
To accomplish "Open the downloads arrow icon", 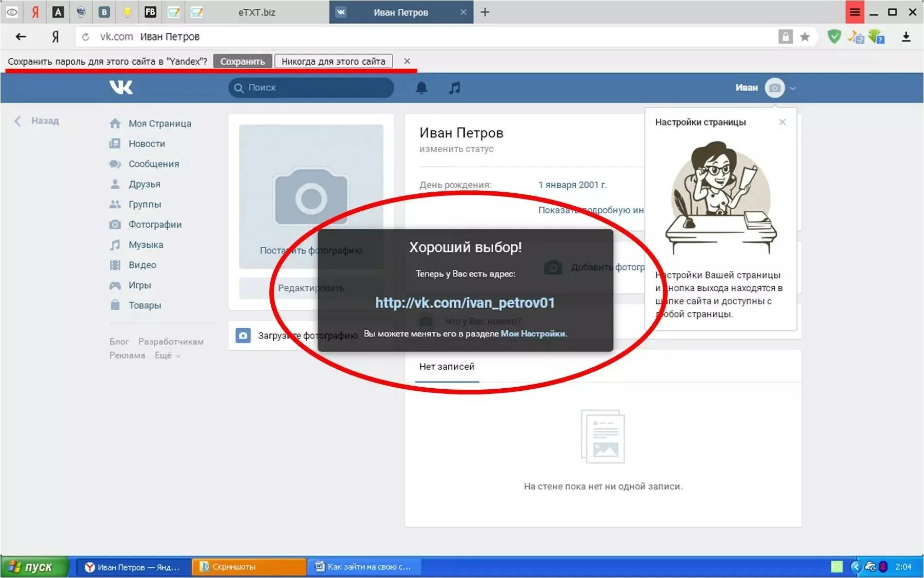I will 906,36.
